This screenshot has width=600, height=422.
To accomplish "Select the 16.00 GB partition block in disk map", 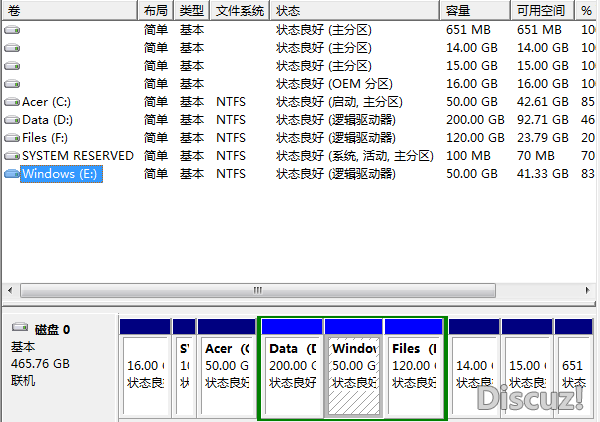I will coord(145,368).
